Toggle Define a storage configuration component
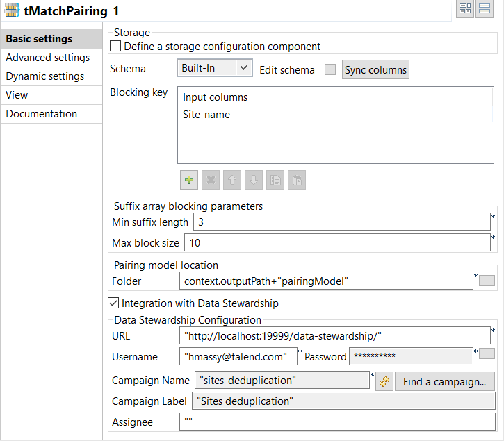This screenshot has width=504, height=441. 115,46
